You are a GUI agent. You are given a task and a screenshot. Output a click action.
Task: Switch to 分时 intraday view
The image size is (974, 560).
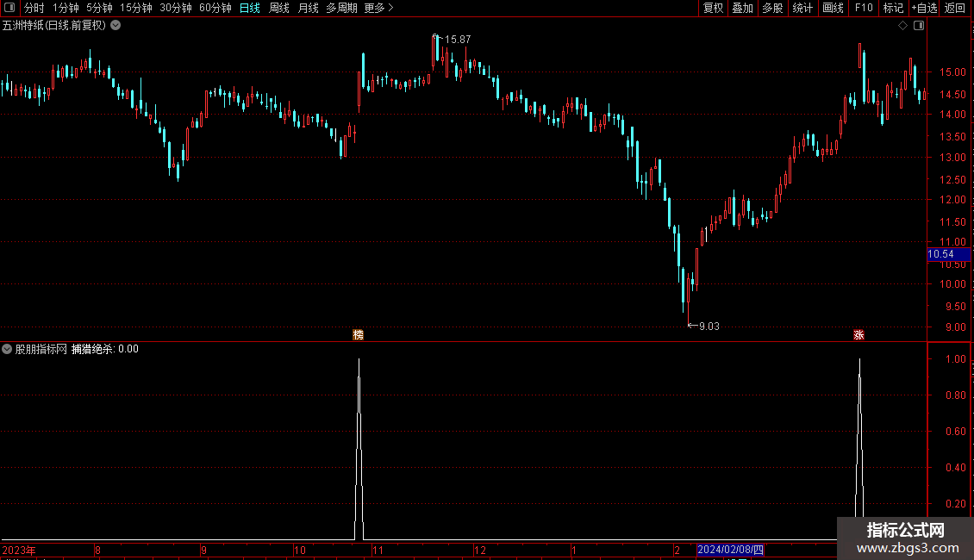(x=34, y=8)
